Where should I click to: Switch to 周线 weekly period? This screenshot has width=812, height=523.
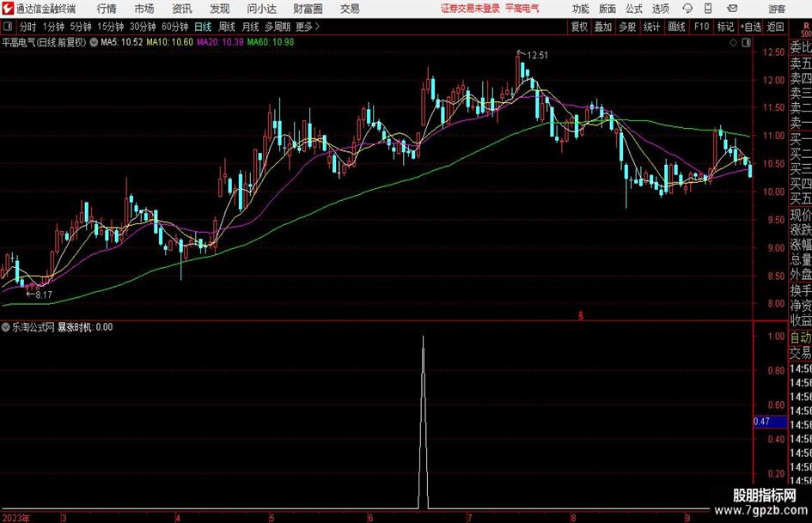point(227,27)
